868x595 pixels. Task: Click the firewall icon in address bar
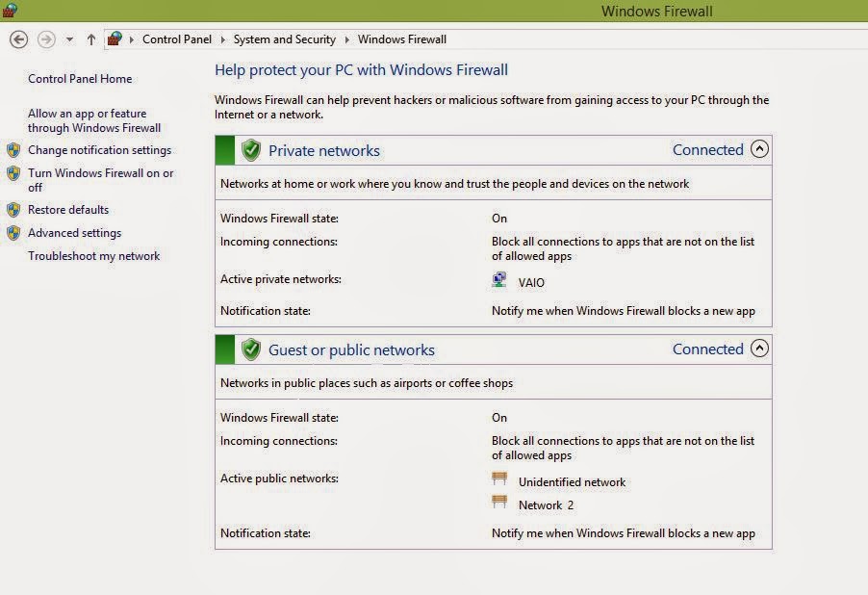click(115, 39)
